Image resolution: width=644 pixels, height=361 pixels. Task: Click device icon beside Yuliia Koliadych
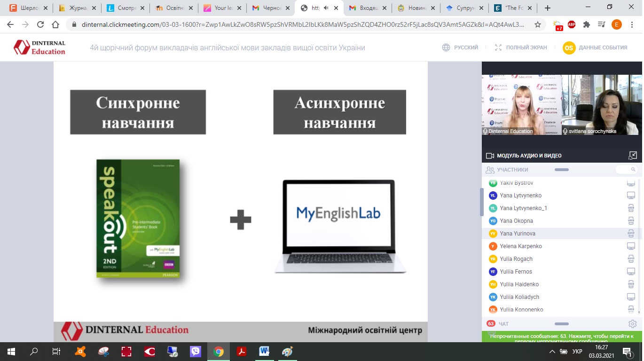(x=631, y=297)
